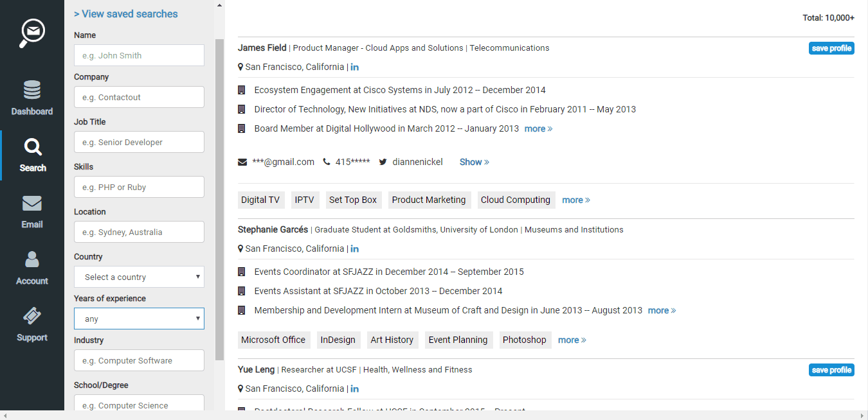The height and width of the screenshot is (420, 868).
Task: Open the Search section in sidebar
Action: (32, 155)
